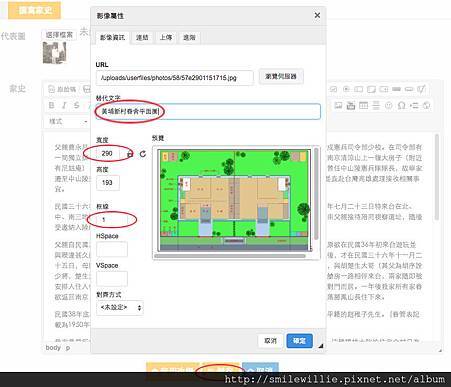This screenshot has height=387, width=451.
Task: Insert a textarea via editor toolbar
Action: [371, 89]
